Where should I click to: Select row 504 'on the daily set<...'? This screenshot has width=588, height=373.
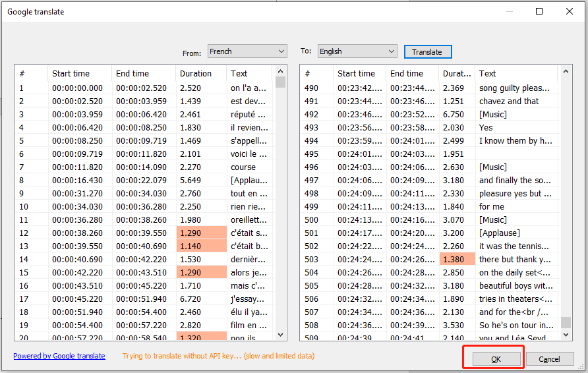point(430,273)
